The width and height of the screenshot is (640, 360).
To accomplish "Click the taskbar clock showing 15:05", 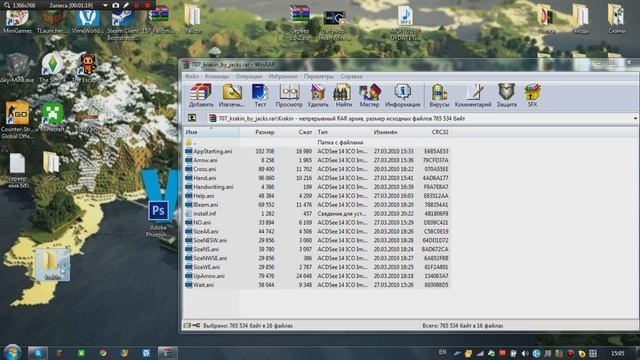I will pyautogui.click(x=618, y=353).
